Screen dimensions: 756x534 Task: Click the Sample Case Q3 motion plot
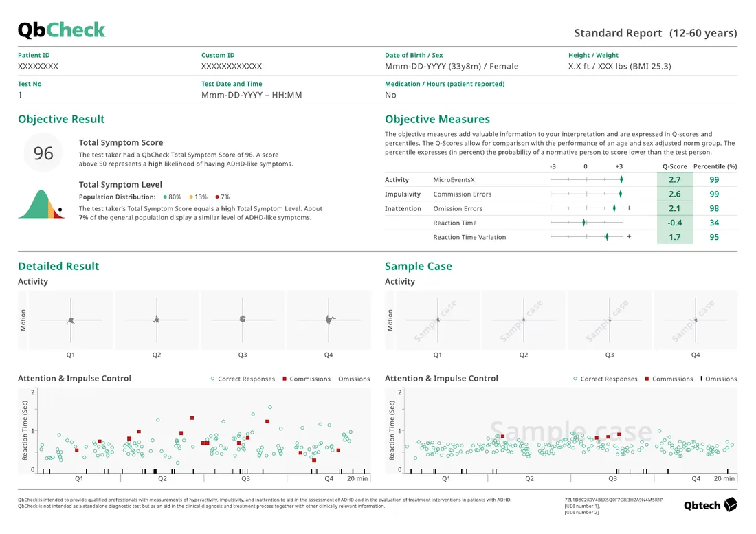pyautogui.click(x=610, y=320)
